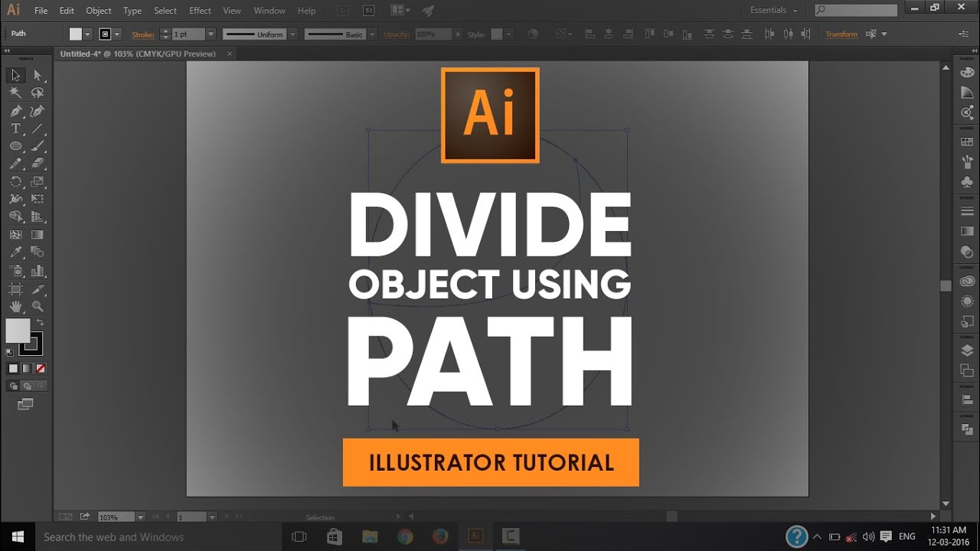Select the Slice tool

[x=38, y=289]
